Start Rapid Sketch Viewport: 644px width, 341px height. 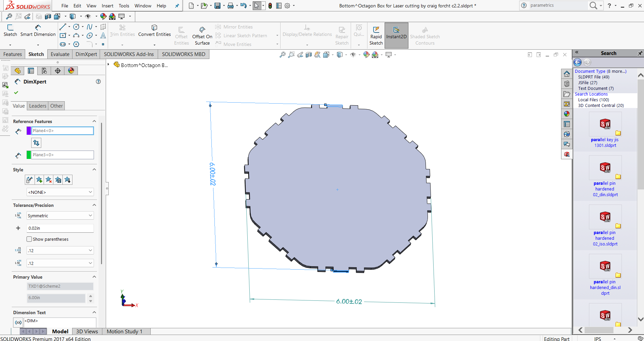coord(376,36)
